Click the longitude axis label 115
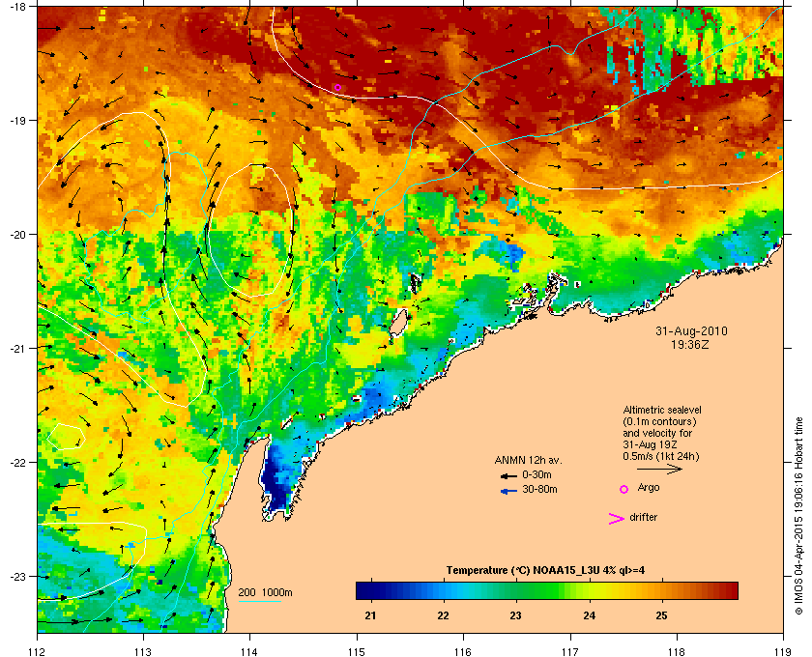This screenshot has width=812, height=657. [x=357, y=652]
